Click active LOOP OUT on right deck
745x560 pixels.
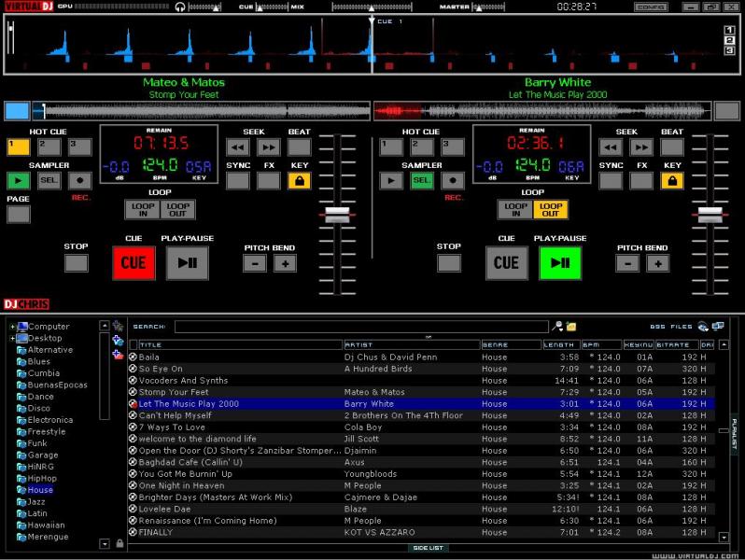pos(551,209)
